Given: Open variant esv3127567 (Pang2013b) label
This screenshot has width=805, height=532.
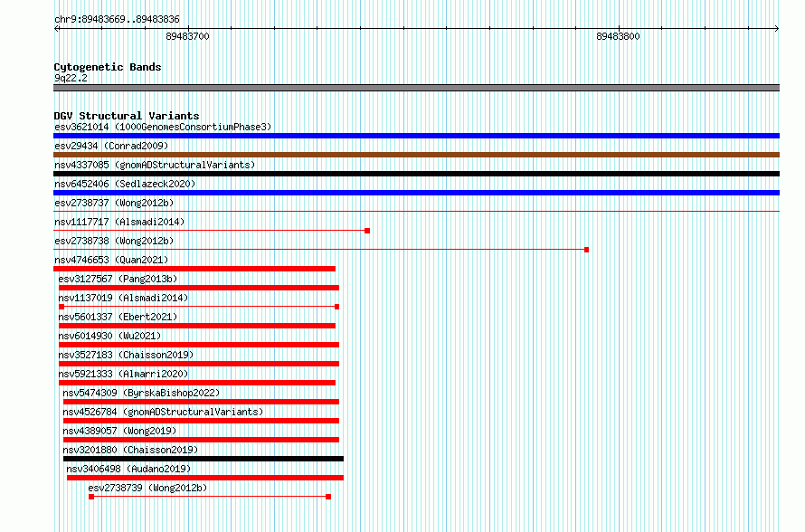Looking at the screenshot, I should 118,279.
